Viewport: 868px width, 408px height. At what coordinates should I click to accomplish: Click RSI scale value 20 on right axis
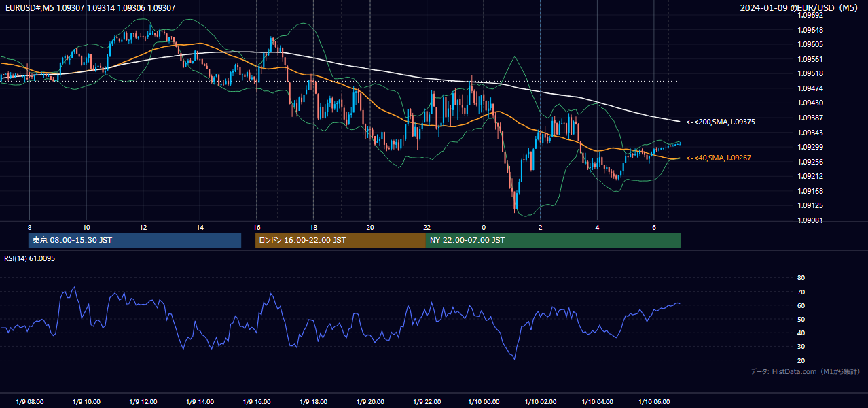pyautogui.click(x=801, y=360)
